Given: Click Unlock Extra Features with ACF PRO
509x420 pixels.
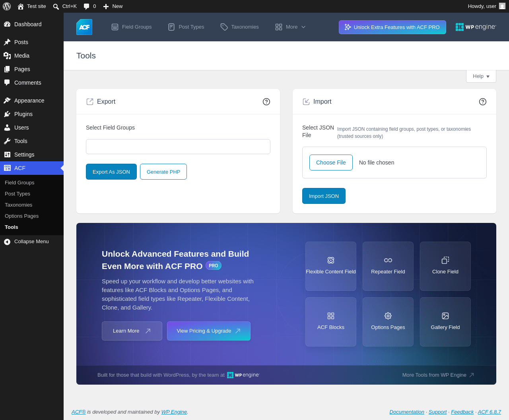Looking at the screenshot, I should (392, 27).
